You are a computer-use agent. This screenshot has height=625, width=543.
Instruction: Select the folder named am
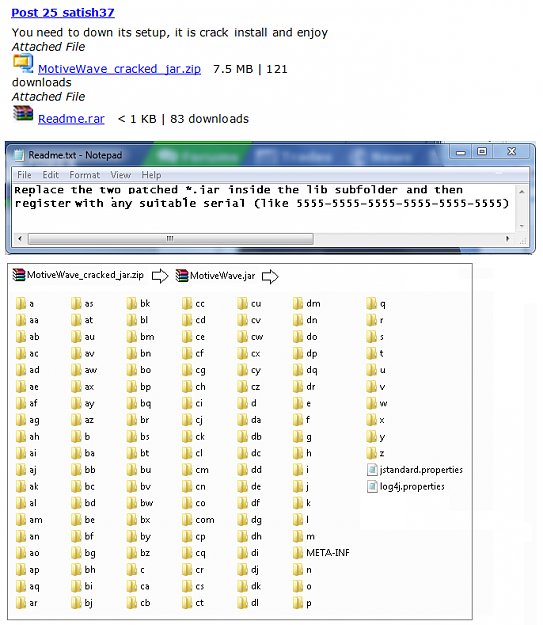point(29,520)
